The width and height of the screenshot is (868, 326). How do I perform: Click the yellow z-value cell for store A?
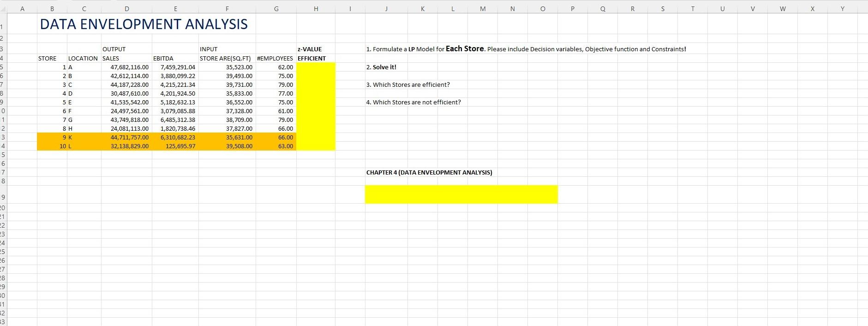[316, 67]
